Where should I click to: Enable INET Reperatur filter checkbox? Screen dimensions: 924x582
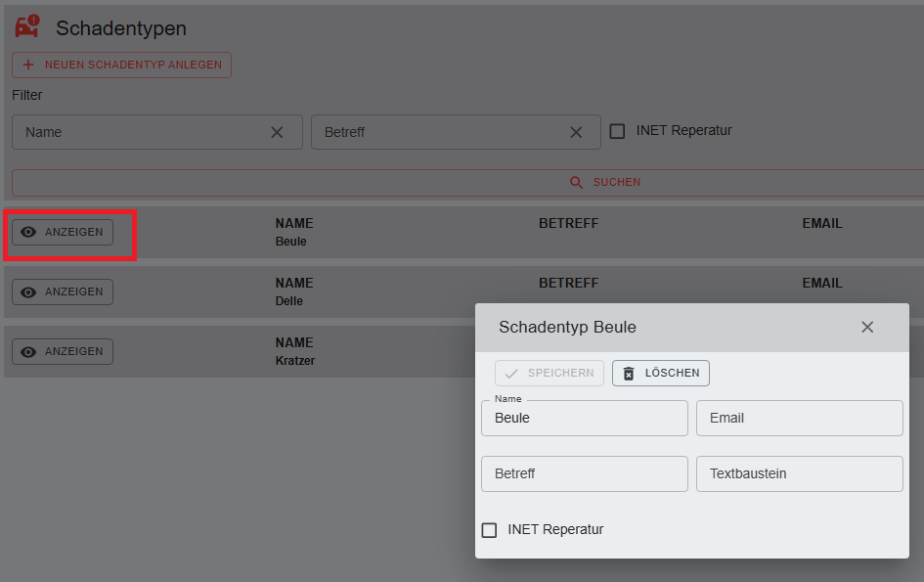pyautogui.click(x=617, y=131)
